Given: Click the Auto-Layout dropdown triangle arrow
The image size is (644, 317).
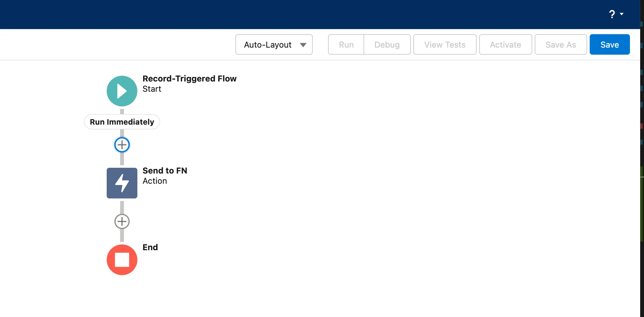Looking at the screenshot, I should pyautogui.click(x=303, y=45).
